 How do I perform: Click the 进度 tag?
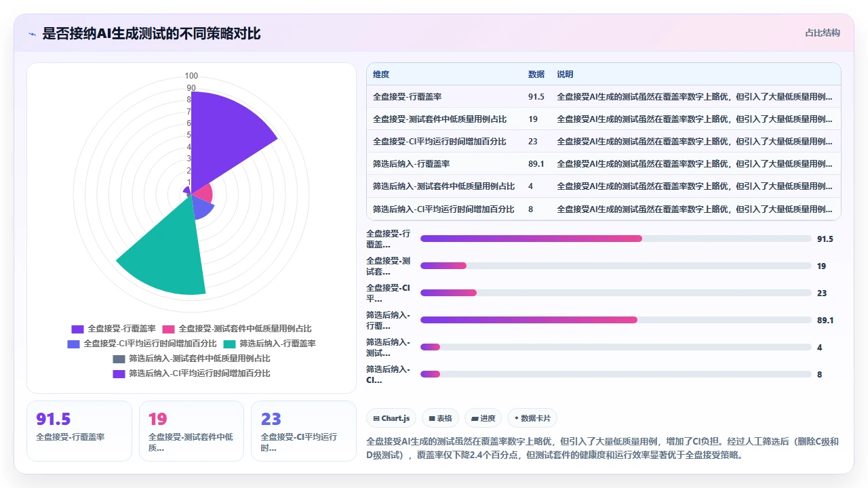(484, 418)
